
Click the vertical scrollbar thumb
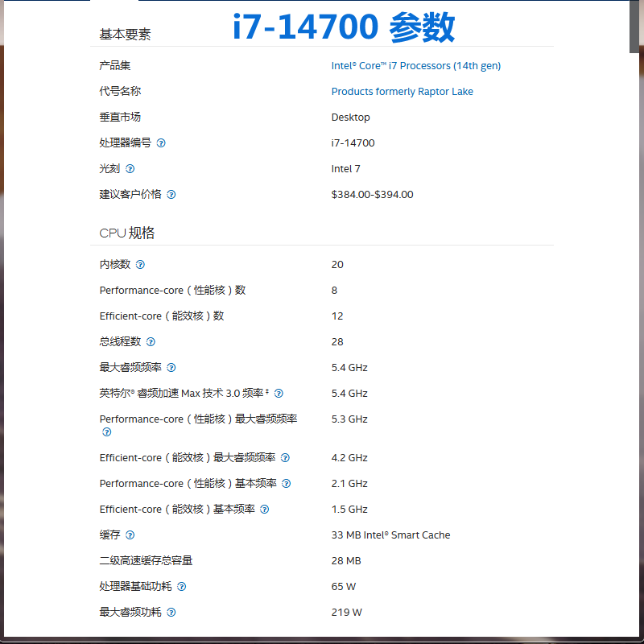[634, 27]
